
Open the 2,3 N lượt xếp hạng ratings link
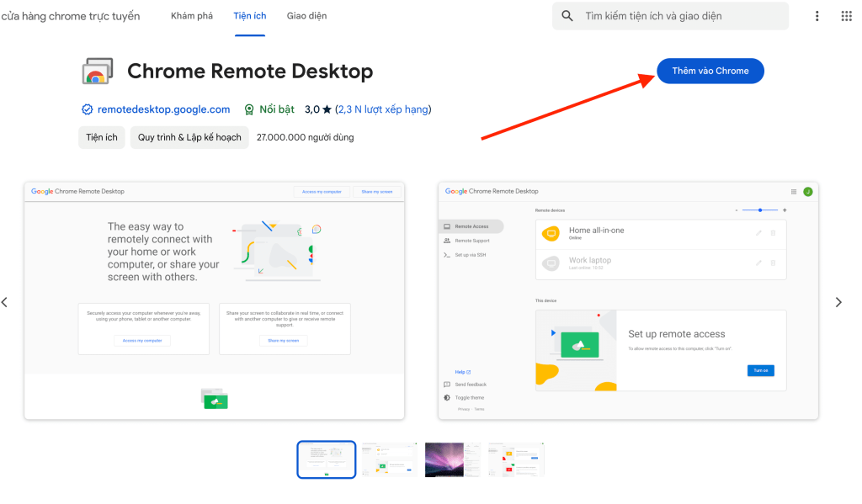pos(383,109)
